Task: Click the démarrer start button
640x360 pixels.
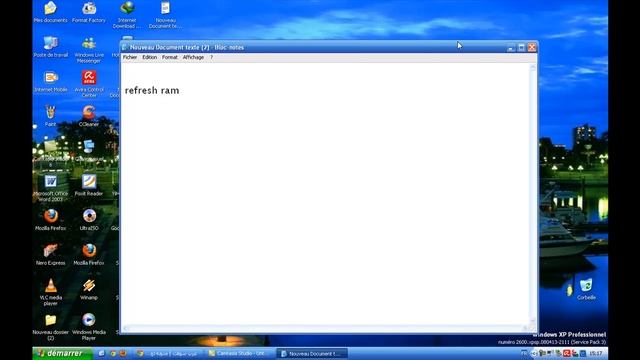Action: click(62, 353)
